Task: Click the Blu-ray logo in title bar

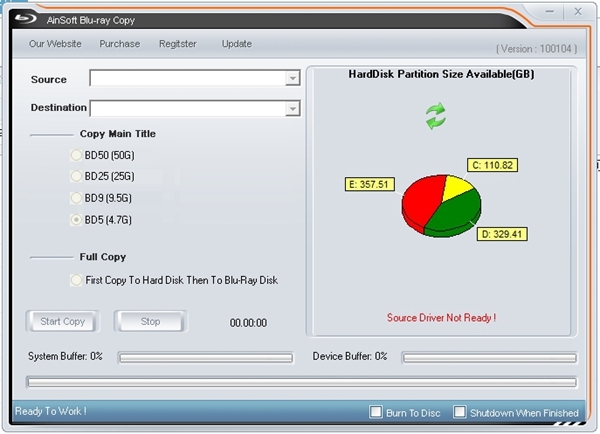Action: pyautogui.click(x=26, y=18)
